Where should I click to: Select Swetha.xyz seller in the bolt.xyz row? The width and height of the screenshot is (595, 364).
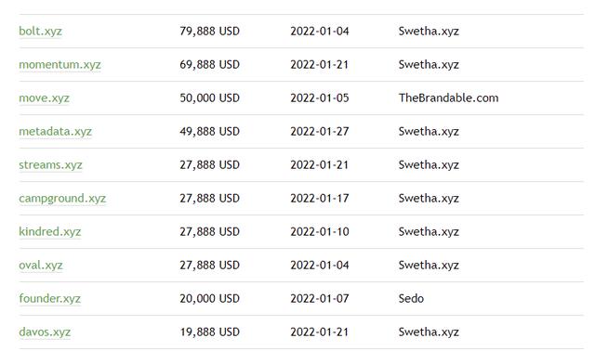pyautogui.click(x=429, y=31)
